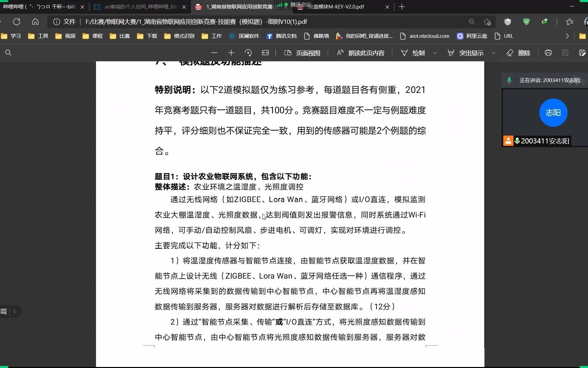Screen dimensions: 588x368
Task: Open the 学习 bookmarks folder
Action: tap(11, 36)
